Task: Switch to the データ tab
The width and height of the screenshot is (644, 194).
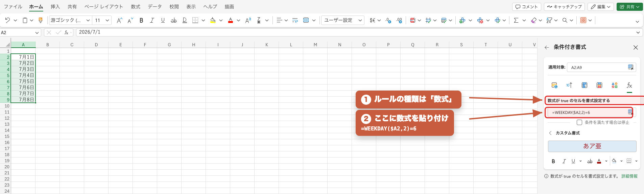Action: [155, 7]
